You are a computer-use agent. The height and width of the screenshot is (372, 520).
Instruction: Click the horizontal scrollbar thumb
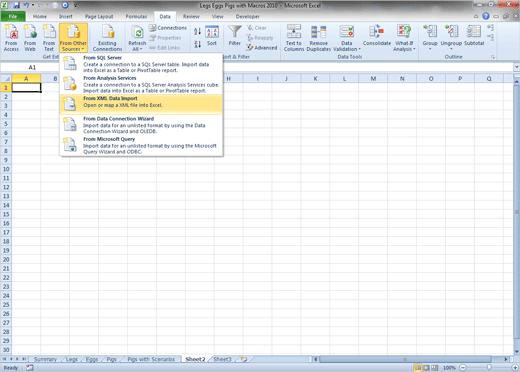click(x=405, y=359)
